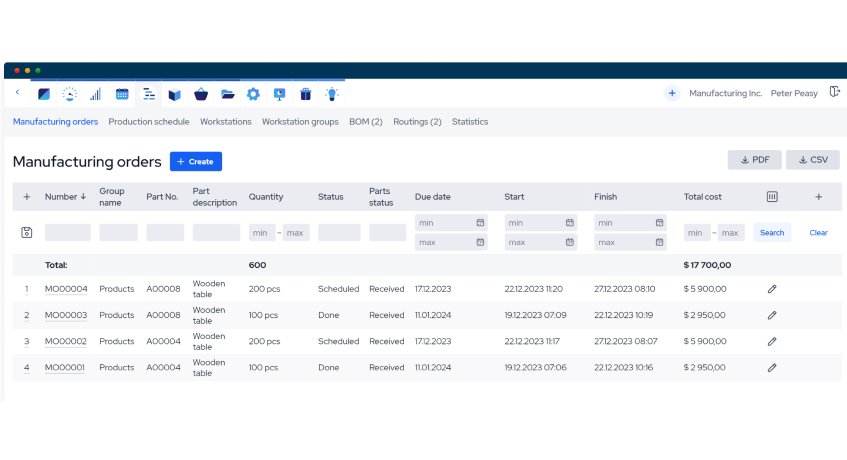
Task: Click the bar chart icon in toolbar
Action: point(96,94)
